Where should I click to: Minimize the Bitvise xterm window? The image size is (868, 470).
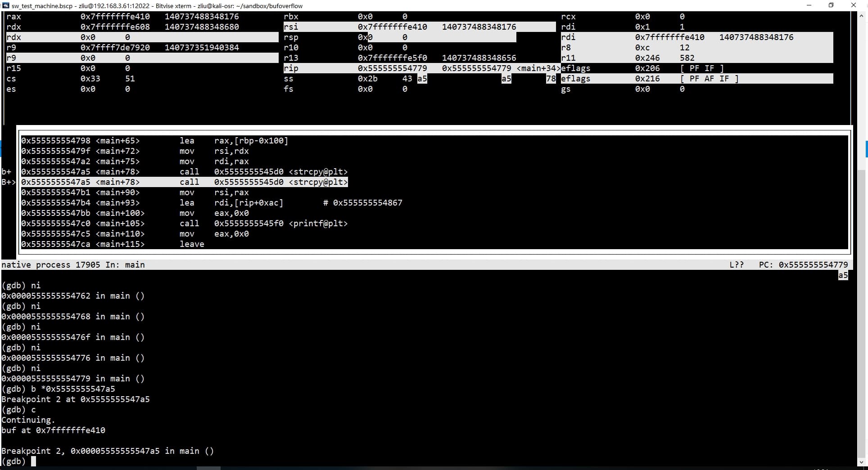pos(809,5)
